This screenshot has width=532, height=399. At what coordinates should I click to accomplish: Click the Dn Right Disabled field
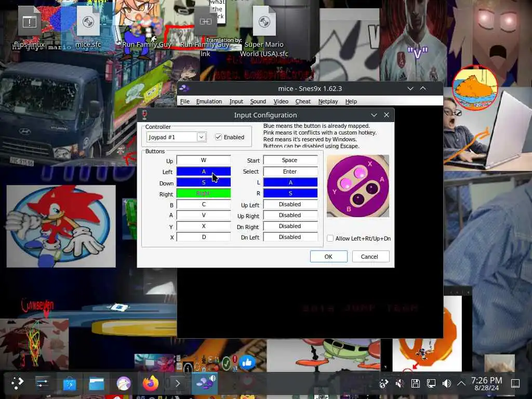(x=290, y=226)
